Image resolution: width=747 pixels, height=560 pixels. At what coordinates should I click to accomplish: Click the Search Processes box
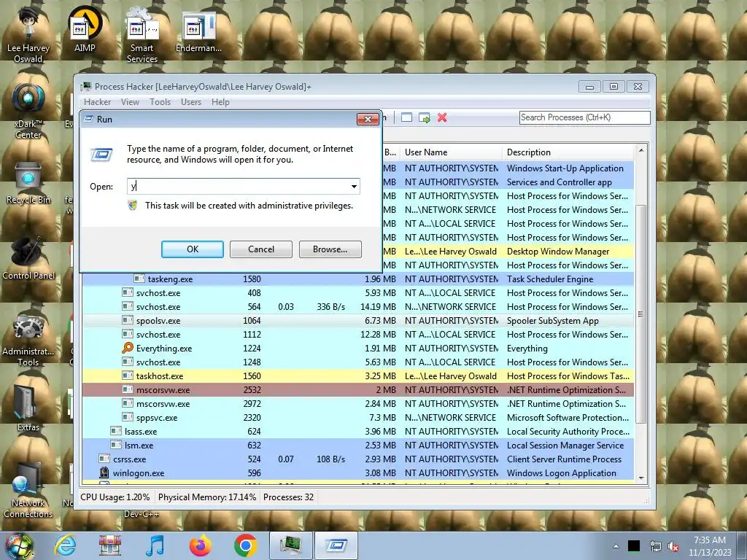pos(584,117)
